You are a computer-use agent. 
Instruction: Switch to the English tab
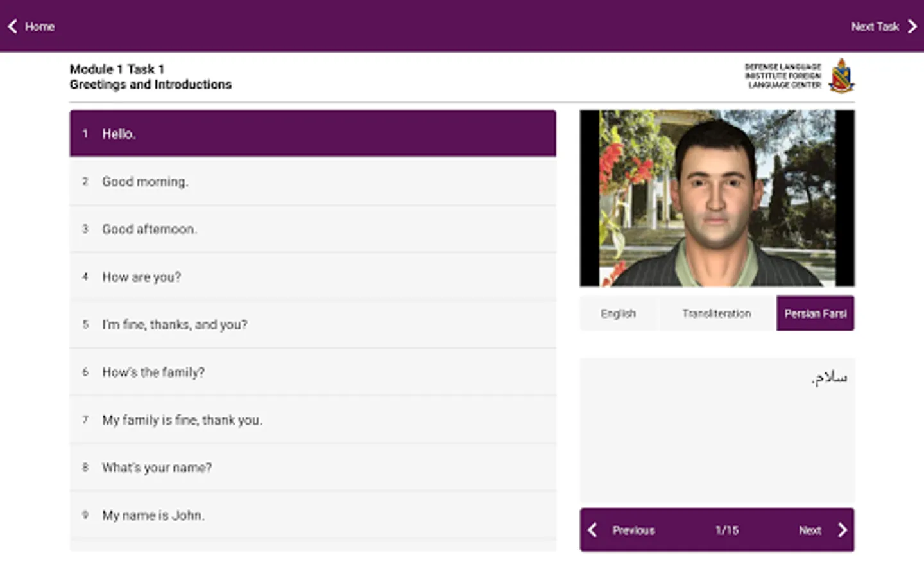(x=619, y=313)
